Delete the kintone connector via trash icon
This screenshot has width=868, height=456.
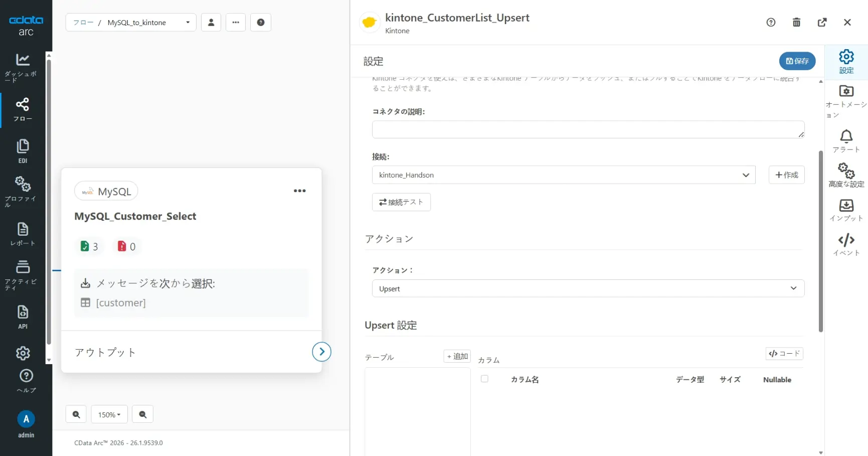click(796, 22)
